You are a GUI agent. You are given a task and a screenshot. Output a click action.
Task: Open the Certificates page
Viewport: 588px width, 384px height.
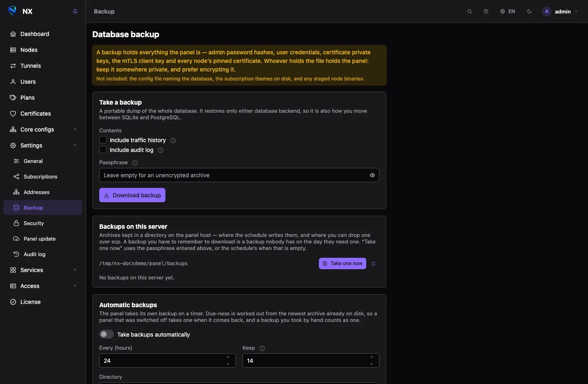point(42,114)
